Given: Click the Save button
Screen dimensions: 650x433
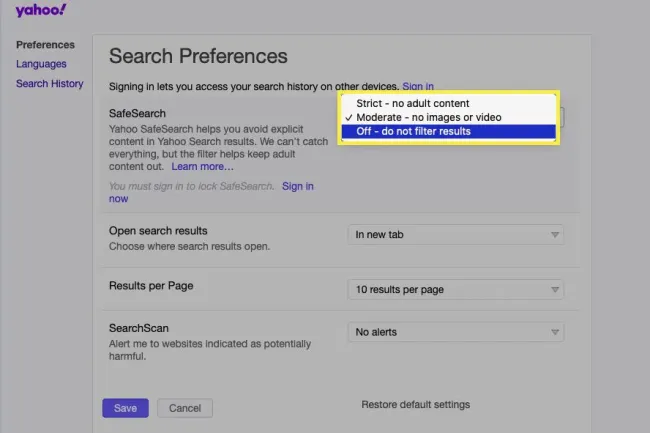Looking at the screenshot, I should [125, 408].
